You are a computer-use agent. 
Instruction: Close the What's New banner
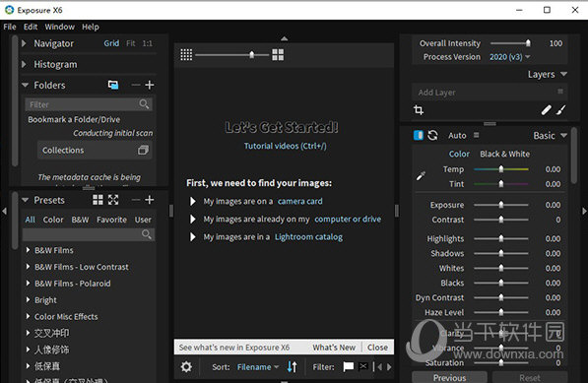(377, 348)
